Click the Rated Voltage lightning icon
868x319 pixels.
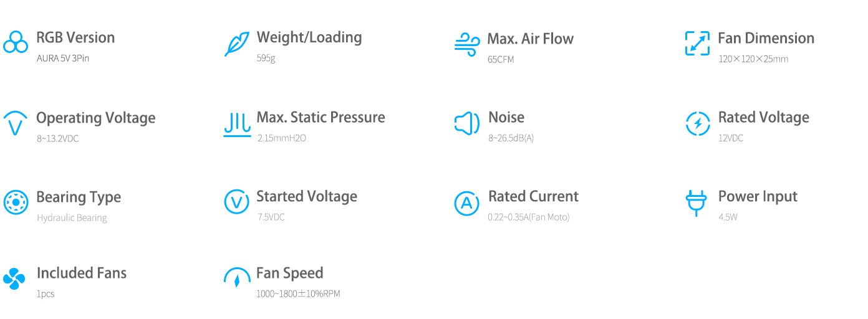coord(697,123)
